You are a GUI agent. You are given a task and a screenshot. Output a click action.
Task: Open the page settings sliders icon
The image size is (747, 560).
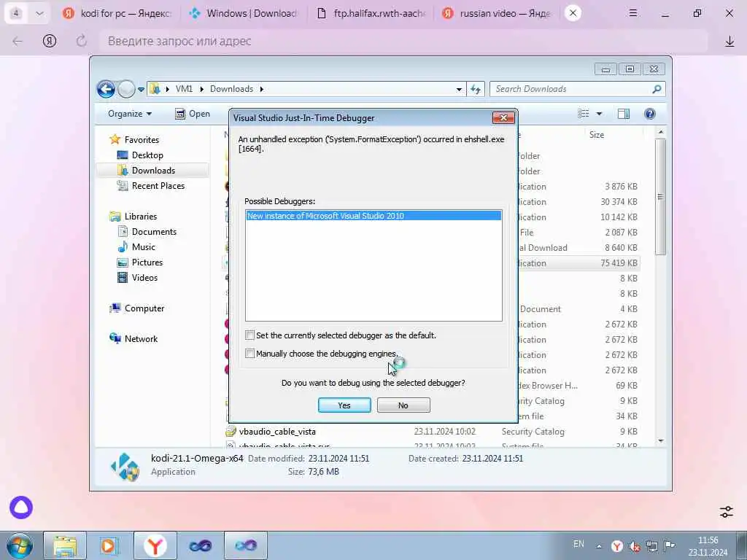(x=726, y=512)
